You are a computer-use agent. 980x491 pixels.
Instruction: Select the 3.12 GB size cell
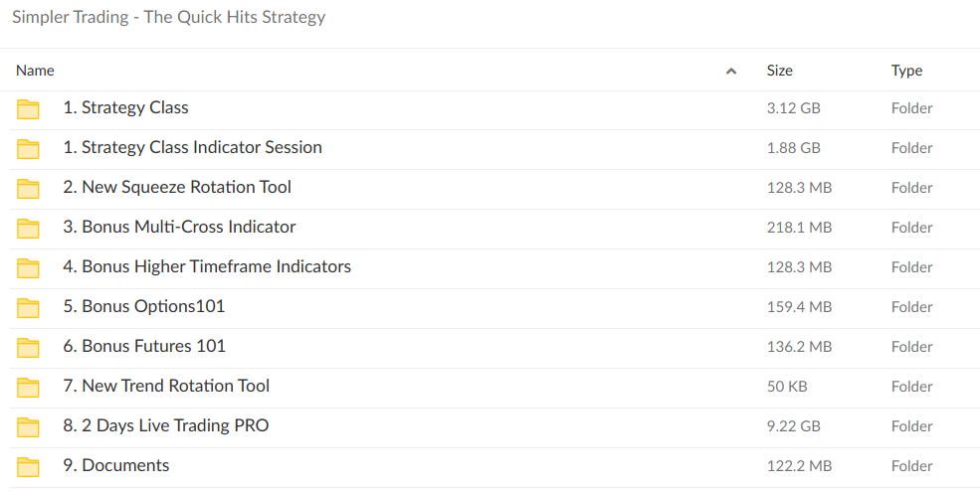[793, 108]
